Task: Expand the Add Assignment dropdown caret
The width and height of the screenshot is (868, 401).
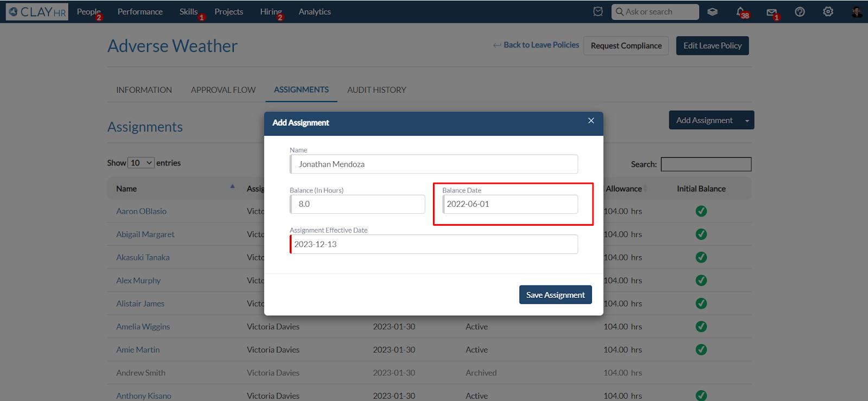Action: tap(747, 120)
